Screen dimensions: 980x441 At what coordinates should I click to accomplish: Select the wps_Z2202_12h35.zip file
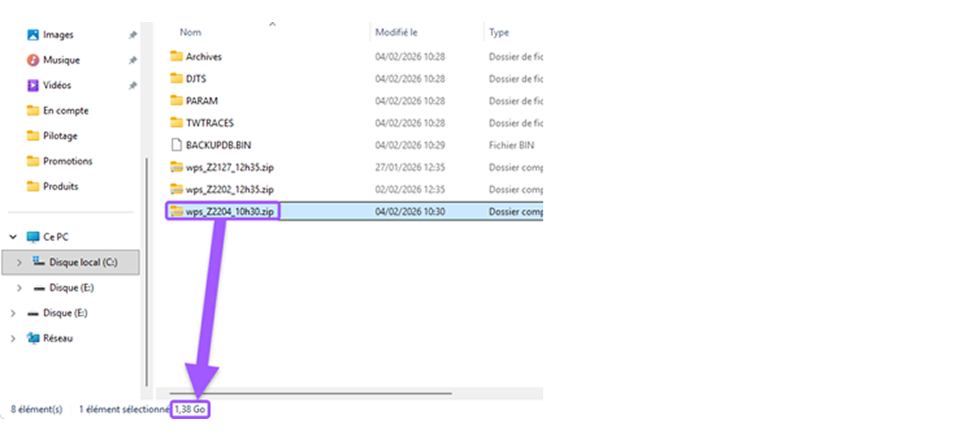click(x=229, y=189)
